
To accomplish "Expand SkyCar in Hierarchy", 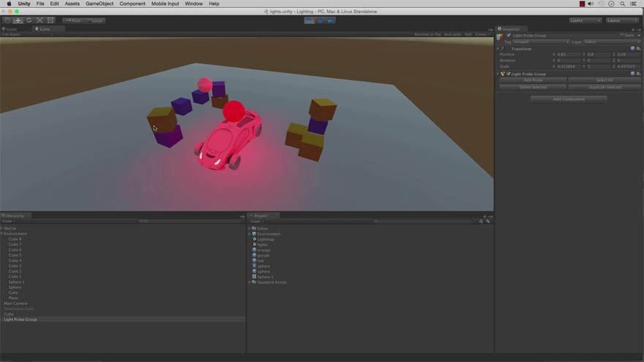I will tap(2, 228).
